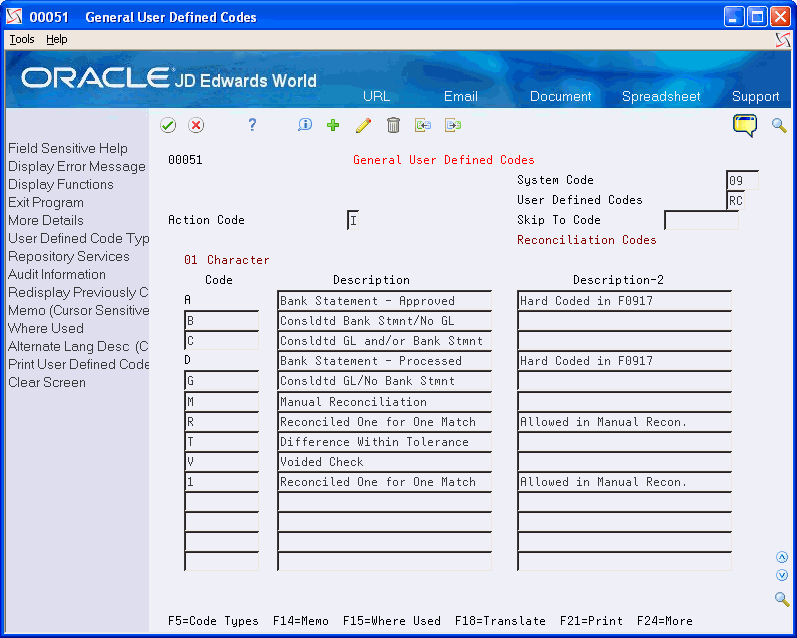
Task: Select Field Sensitive Help in sidebar
Action: tap(68, 148)
